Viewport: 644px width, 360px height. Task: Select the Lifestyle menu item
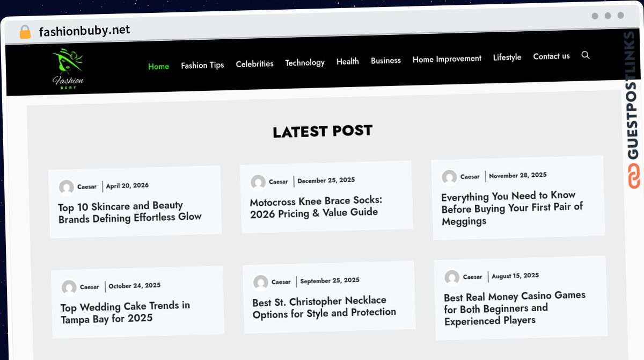pos(507,57)
